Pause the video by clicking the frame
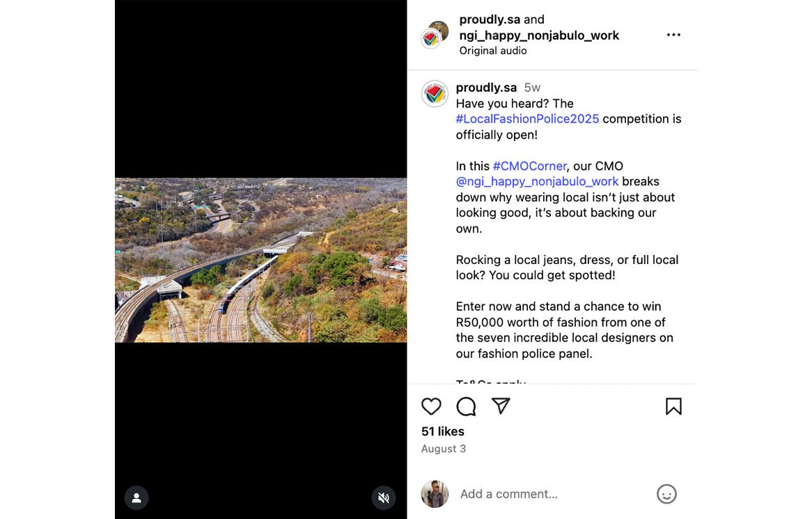This screenshot has width=812, height=519. pyautogui.click(x=260, y=260)
